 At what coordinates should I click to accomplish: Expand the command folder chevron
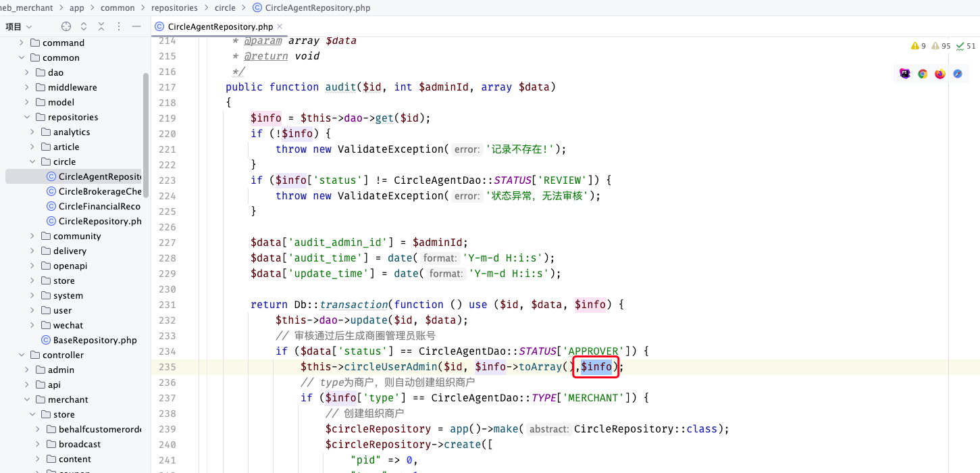[x=22, y=43]
